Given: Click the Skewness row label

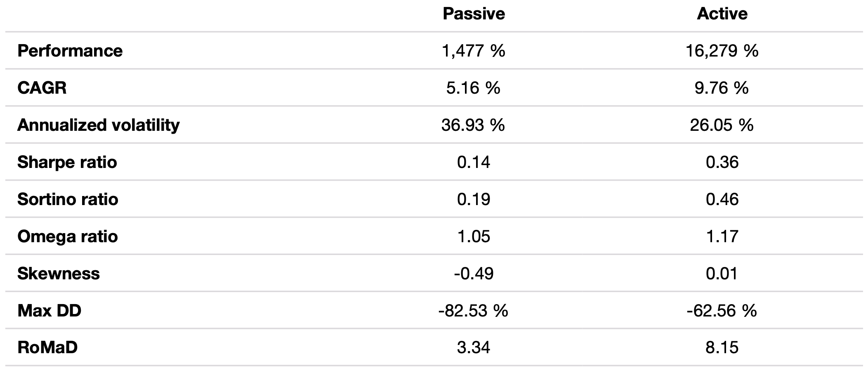Looking at the screenshot, I should click(x=59, y=274).
